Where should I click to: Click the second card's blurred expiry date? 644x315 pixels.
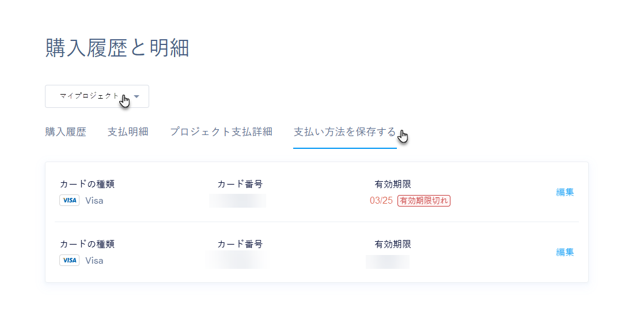[x=387, y=261]
